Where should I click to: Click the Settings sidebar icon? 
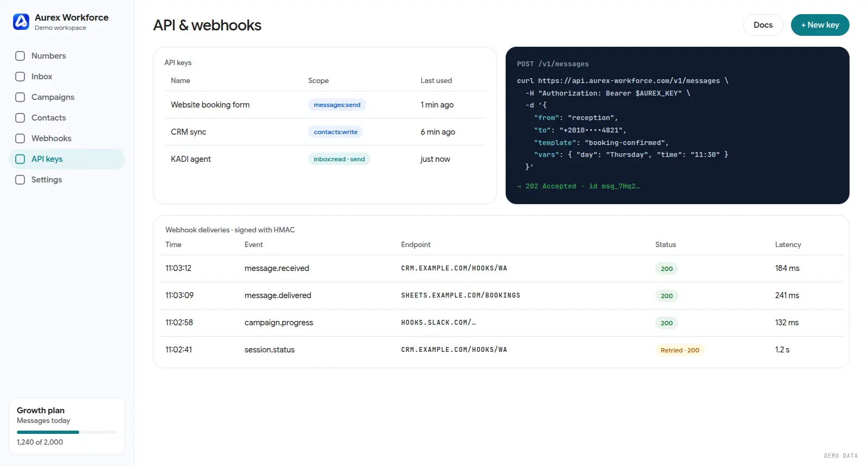20,180
